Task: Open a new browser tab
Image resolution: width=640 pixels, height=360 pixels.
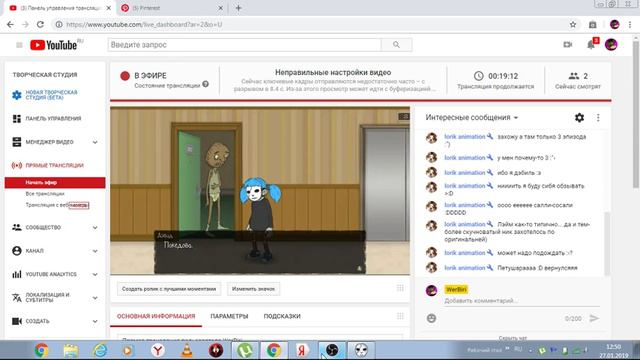Action: pyautogui.click(x=238, y=8)
